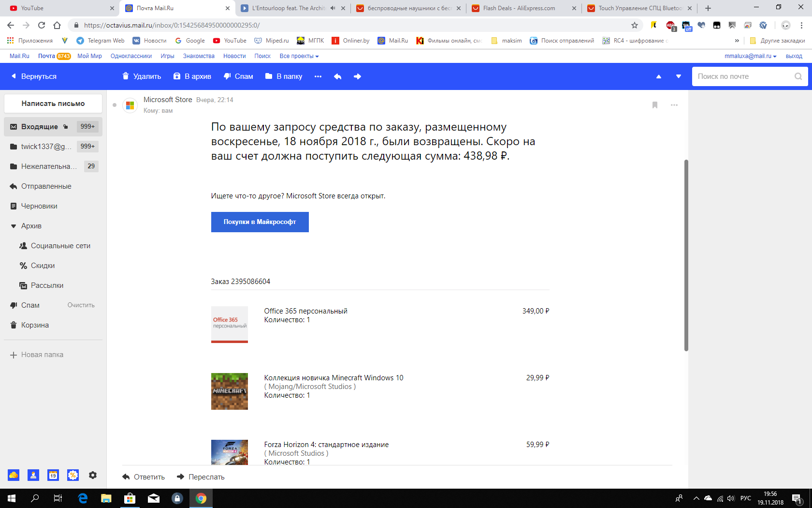812x508 pixels.
Task: Reload the page in Chrome
Action: [x=42, y=25]
